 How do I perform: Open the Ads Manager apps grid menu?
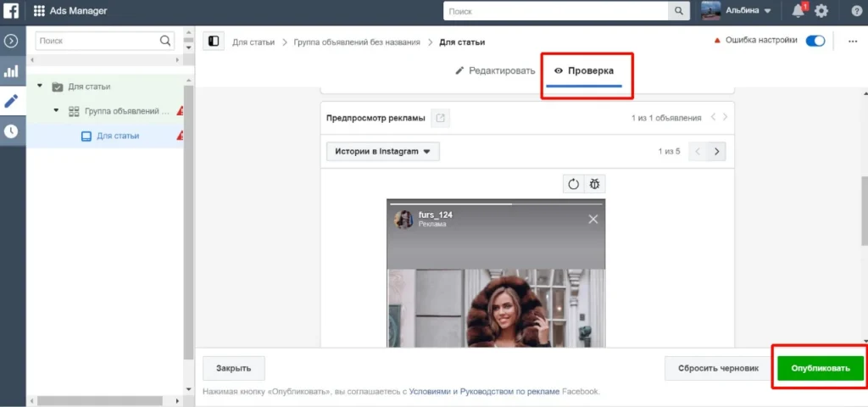[x=39, y=10]
